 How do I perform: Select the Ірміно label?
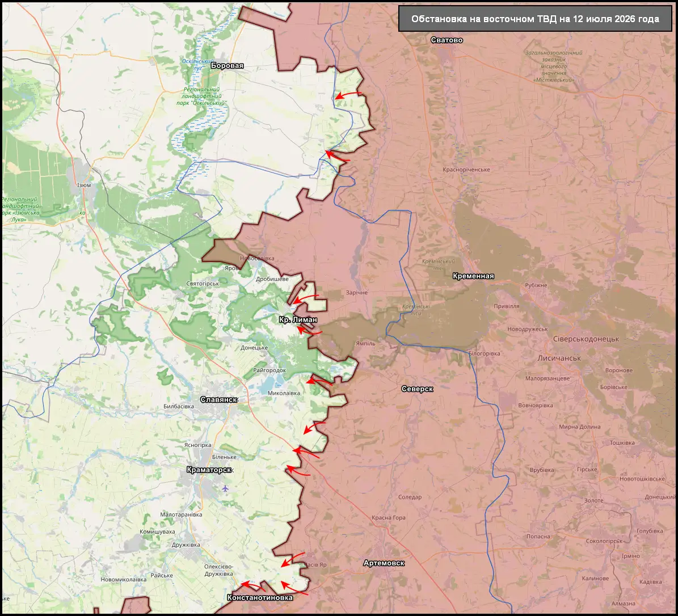click(x=630, y=556)
